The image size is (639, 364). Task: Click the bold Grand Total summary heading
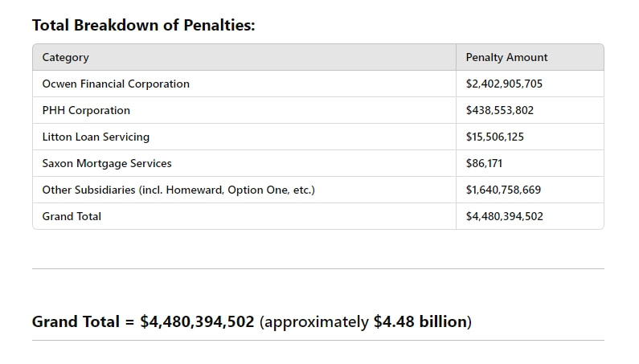pyautogui.click(x=76, y=321)
